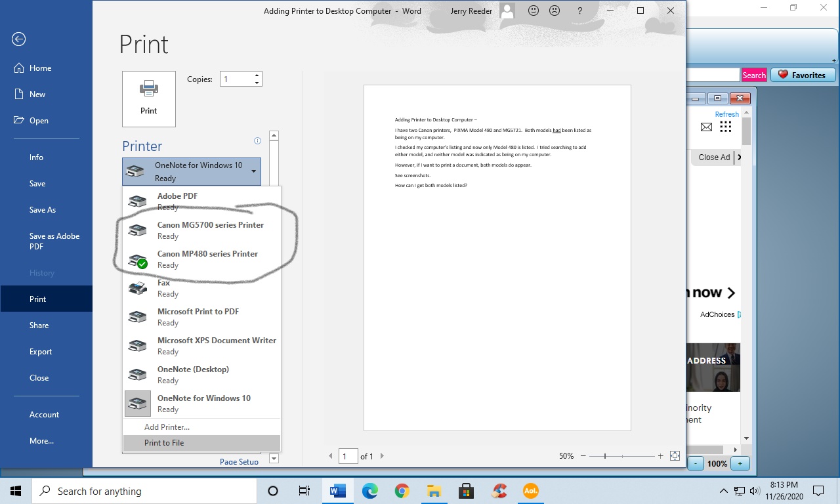Increase copies with the up arrow

(x=257, y=75)
